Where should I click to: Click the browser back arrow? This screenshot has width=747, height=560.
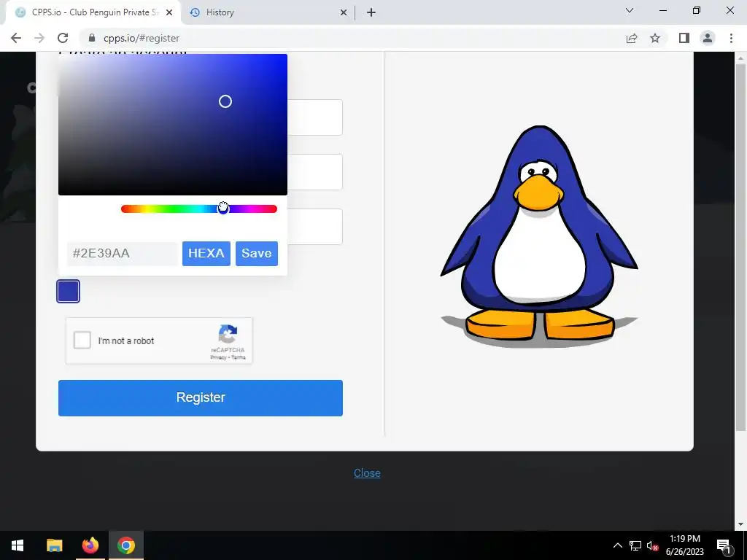tap(16, 38)
